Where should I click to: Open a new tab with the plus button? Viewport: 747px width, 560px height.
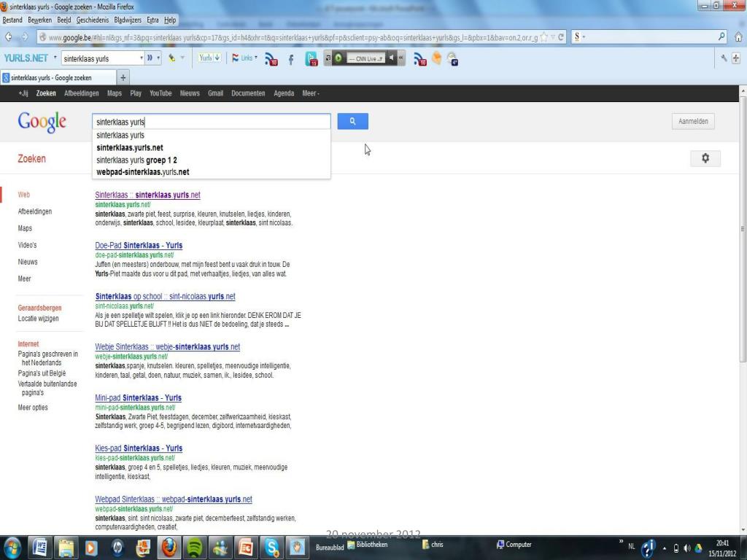tap(123, 77)
